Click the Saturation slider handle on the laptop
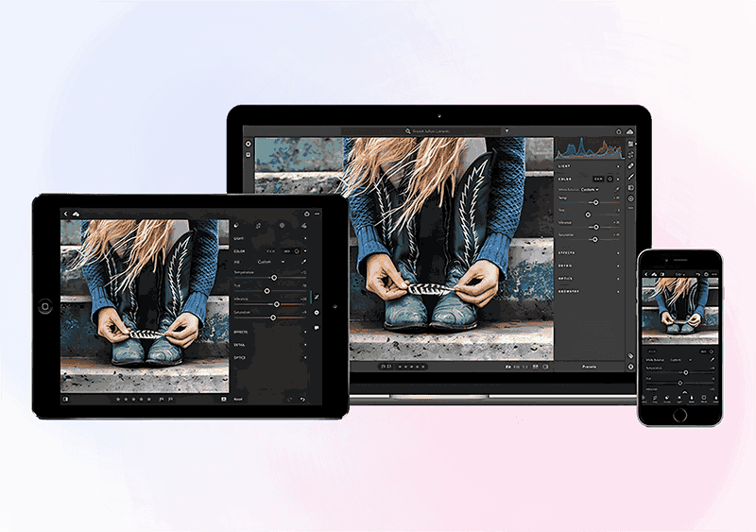The image size is (756, 532). coord(595,239)
